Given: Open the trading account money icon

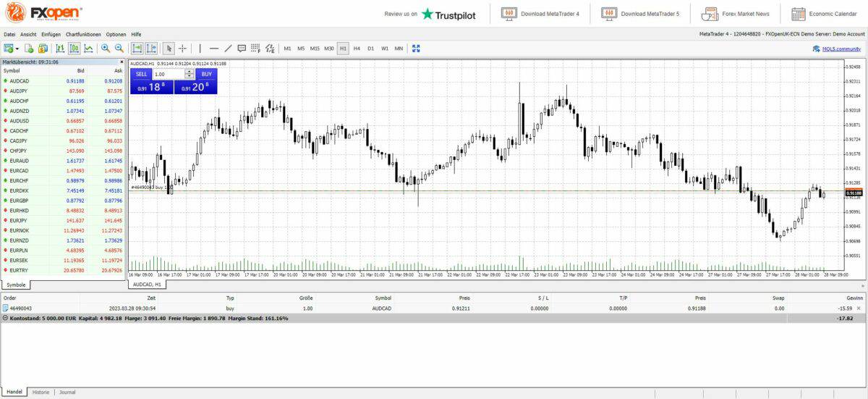Looking at the screenshot, I should [x=43, y=49].
